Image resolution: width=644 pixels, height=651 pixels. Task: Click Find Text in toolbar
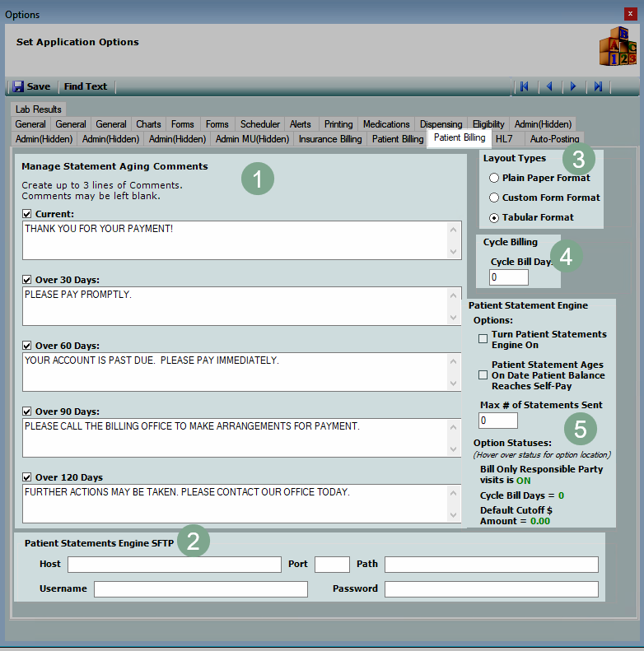pyautogui.click(x=86, y=86)
